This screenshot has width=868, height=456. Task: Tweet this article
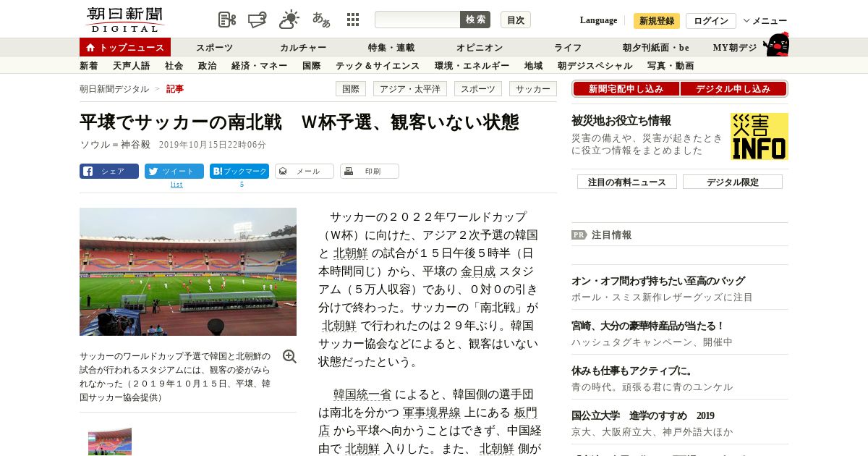(x=174, y=172)
